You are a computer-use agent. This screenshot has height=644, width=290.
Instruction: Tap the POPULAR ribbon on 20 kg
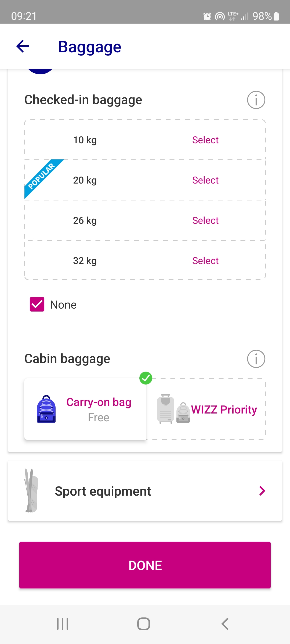[x=42, y=176]
